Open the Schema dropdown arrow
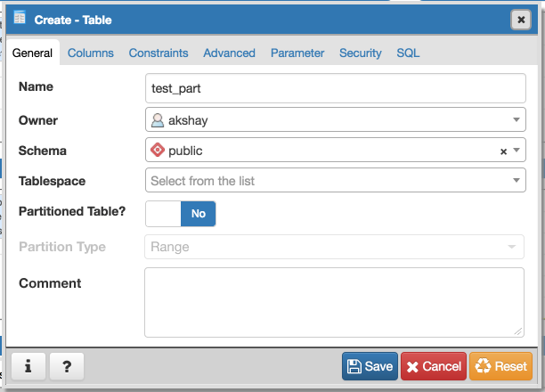The image size is (545, 392). coord(517,151)
